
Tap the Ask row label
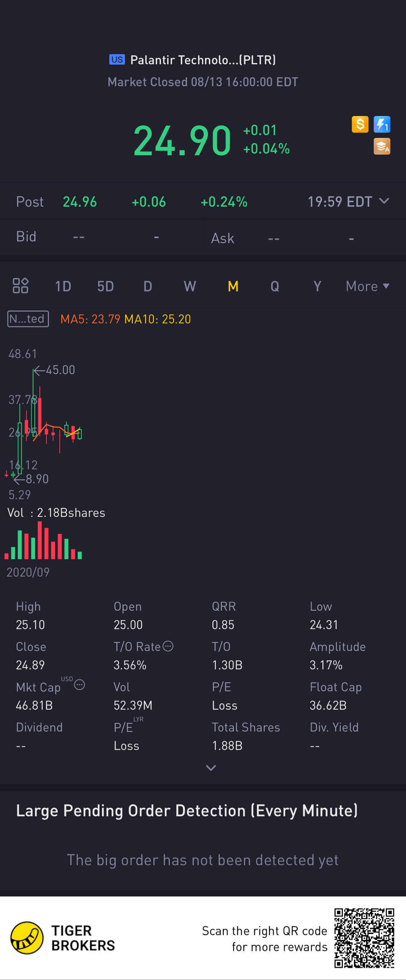[x=222, y=238]
